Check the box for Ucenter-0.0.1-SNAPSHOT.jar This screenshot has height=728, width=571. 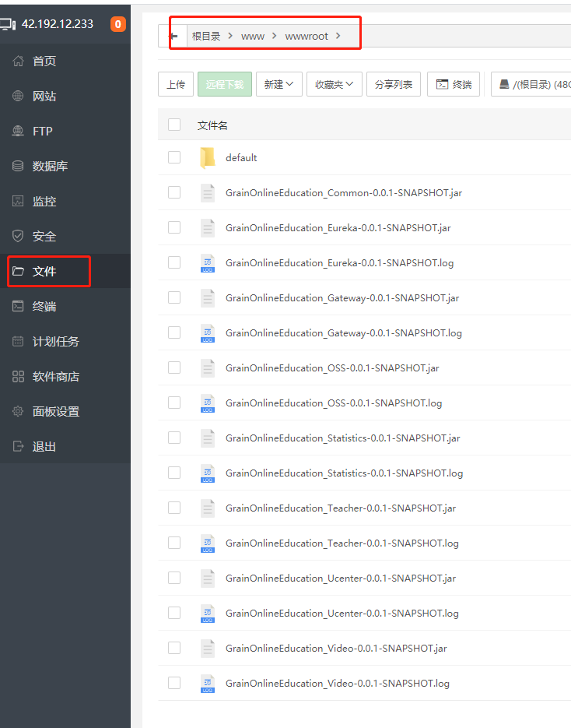click(174, 578)
